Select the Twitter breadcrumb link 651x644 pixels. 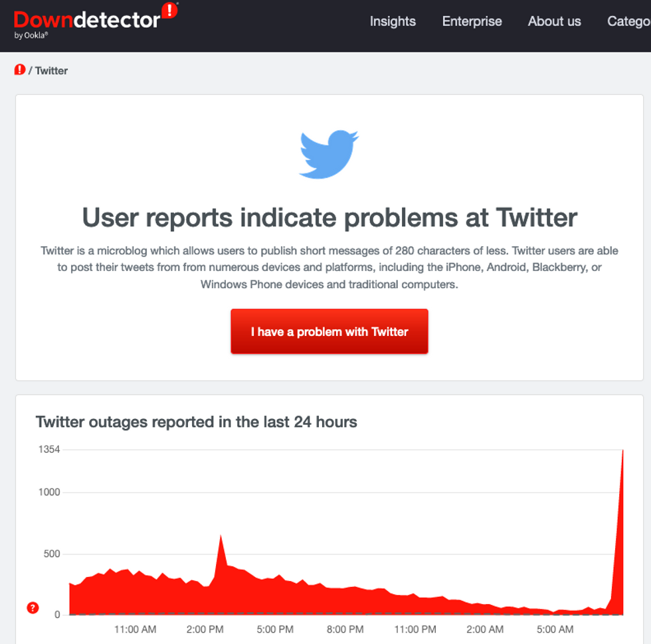[x=51, y=70]
